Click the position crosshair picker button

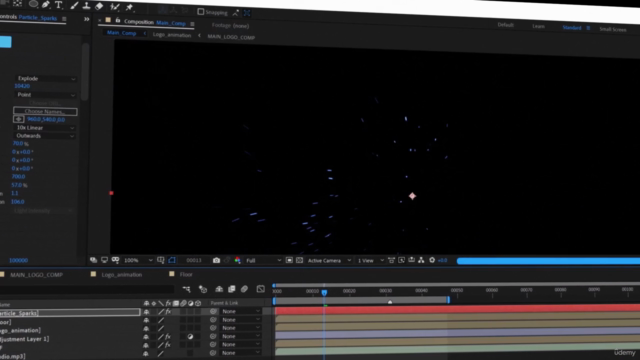pos(19,119)
